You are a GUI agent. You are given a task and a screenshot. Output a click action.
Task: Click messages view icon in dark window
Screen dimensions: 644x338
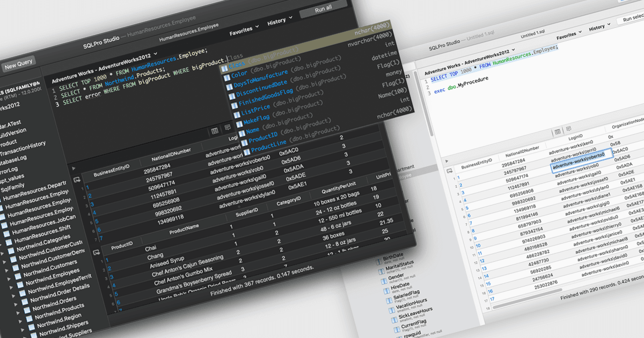[x=228, y=128]
